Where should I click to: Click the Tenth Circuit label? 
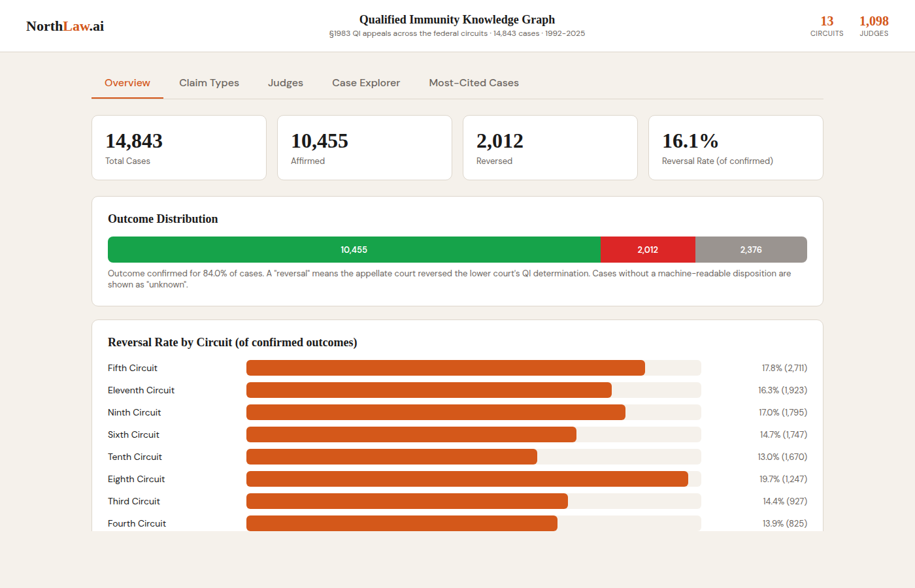tap(135, 457)
